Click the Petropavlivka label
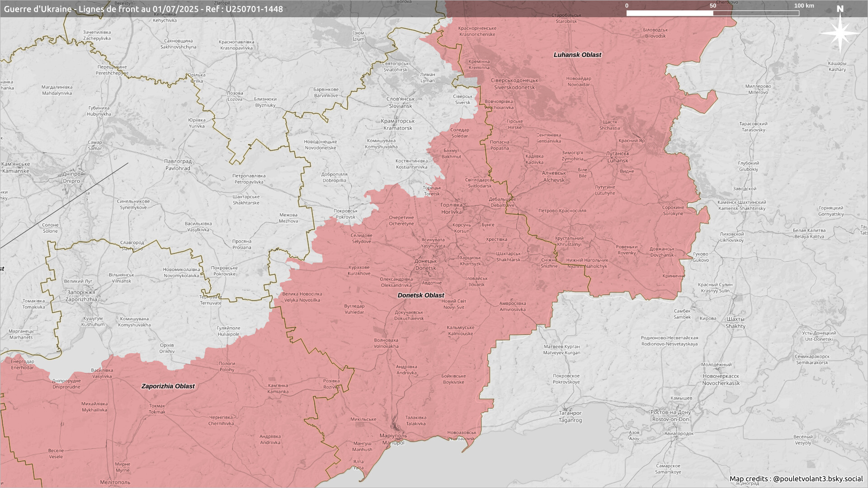The image size is (868, 488). [x=249, y=179]
